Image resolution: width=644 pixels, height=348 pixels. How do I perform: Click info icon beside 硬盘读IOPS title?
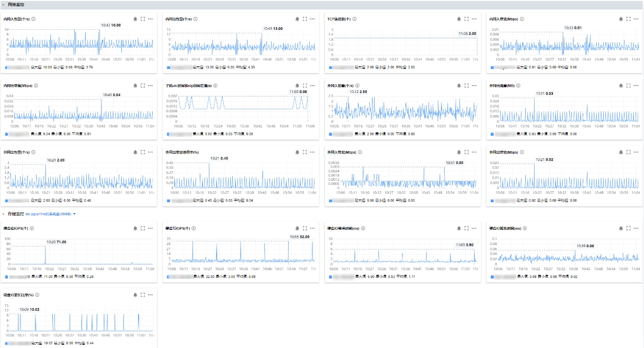(32, 228)
